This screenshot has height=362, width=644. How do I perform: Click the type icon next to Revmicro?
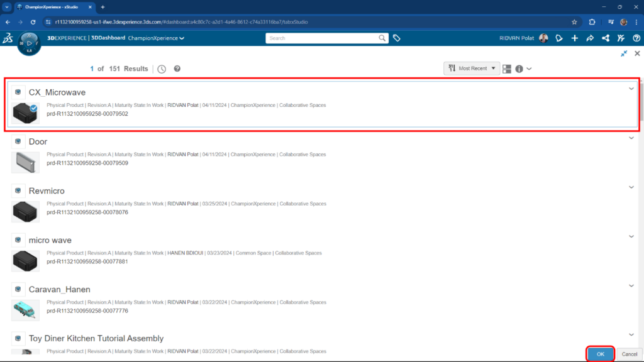coord(18,190)
